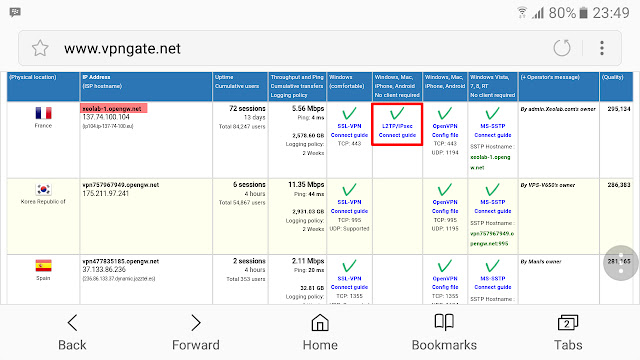
Task: Tap the Throughput and Ping column header
Action: click(297, 86)
